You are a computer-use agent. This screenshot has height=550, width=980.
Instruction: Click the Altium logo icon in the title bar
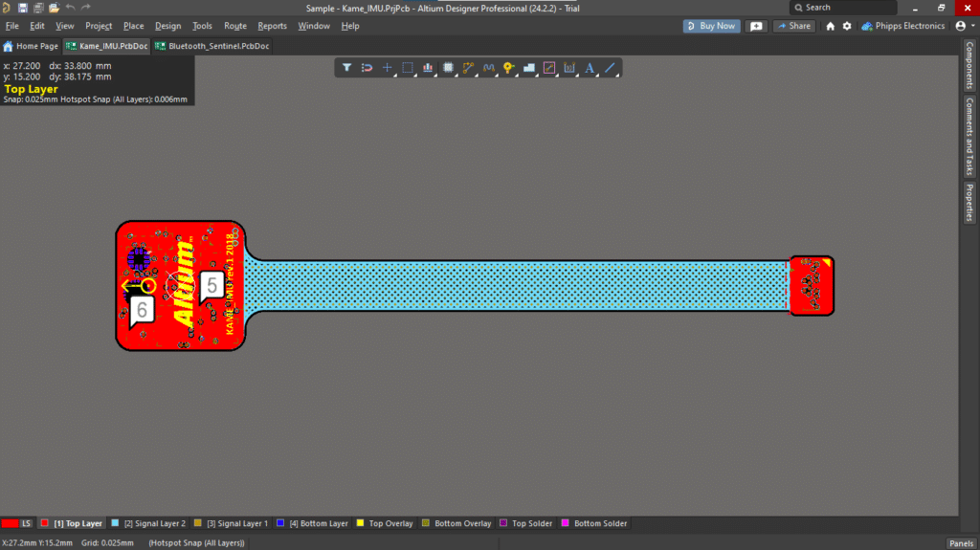pos(7,8)
